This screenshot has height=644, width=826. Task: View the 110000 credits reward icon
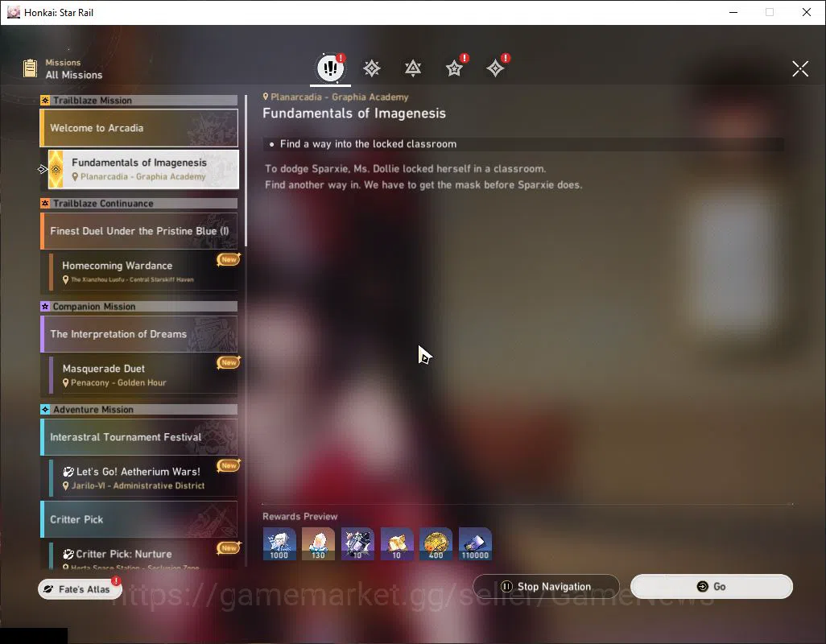coord(475,543)
